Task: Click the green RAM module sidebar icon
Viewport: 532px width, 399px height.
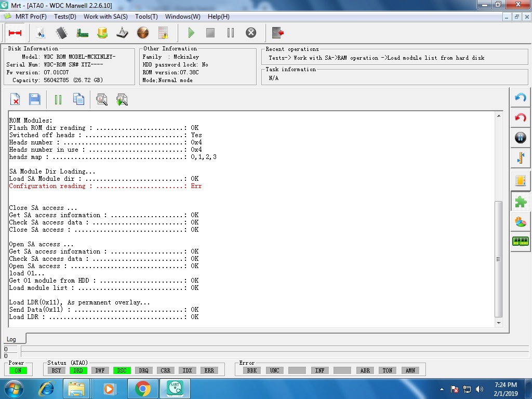Action: point(521,241)
